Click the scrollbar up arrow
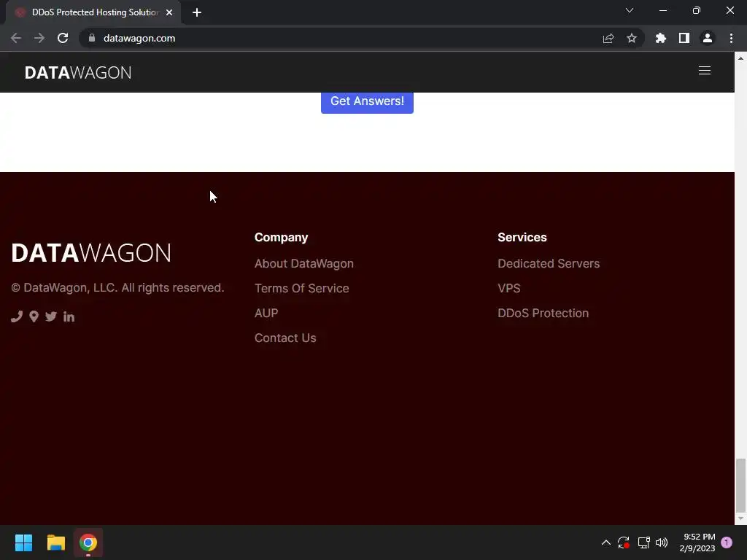The image size is (747, 560). [740, 58]
